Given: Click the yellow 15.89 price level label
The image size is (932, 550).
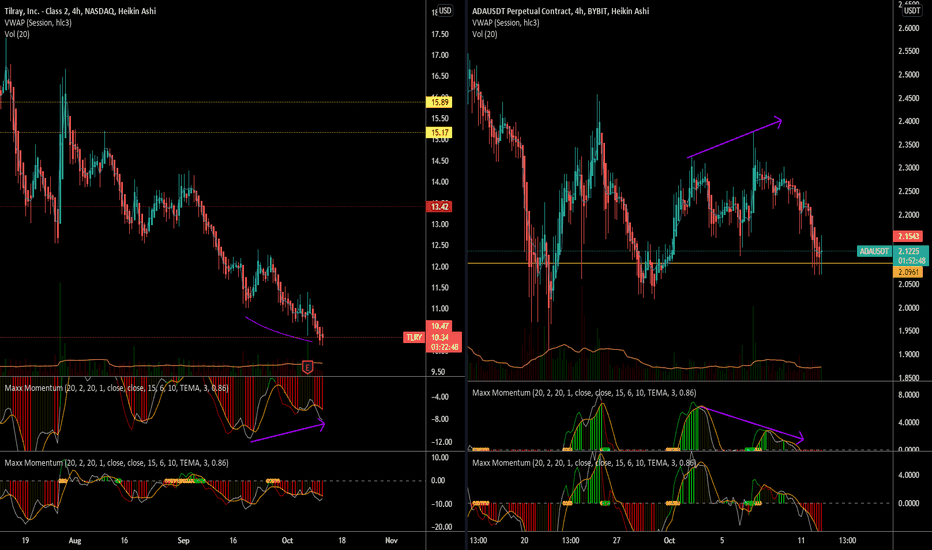Looking at the screenshot, I should pos(440,102).
